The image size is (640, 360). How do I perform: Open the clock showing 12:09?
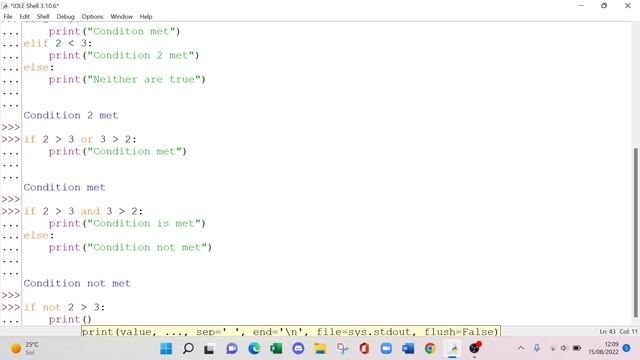pyautogui.click(x=603, y=348)
